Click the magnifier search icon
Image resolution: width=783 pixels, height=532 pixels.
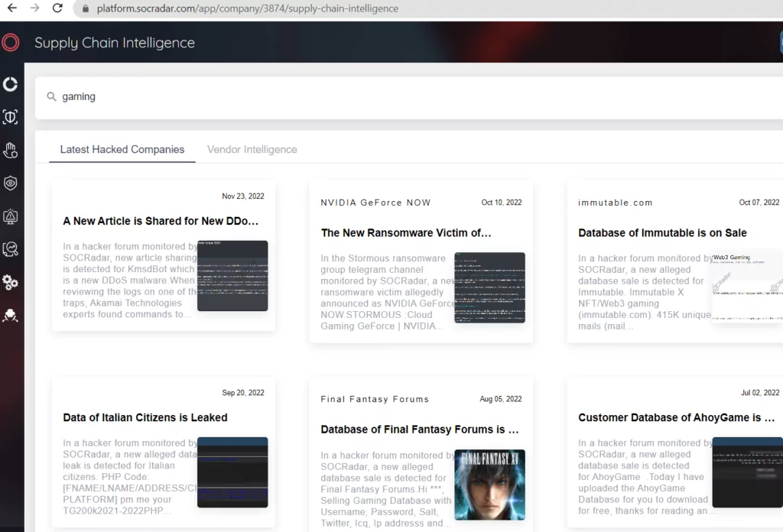[51, 96]
